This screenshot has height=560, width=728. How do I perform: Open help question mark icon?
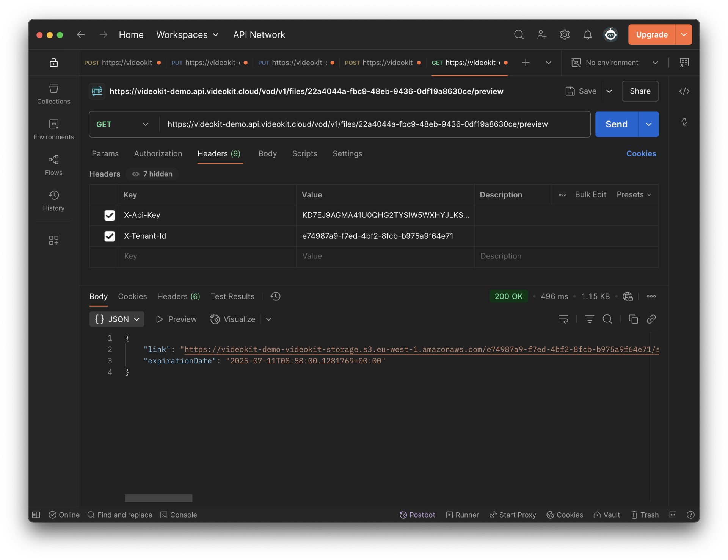(690, 515)
